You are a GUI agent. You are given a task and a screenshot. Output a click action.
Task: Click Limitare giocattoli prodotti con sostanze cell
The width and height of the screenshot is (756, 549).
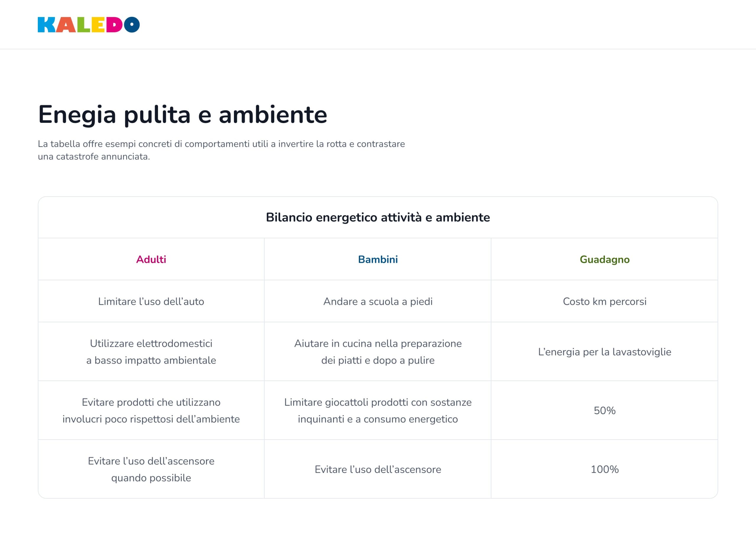[378, 410]
